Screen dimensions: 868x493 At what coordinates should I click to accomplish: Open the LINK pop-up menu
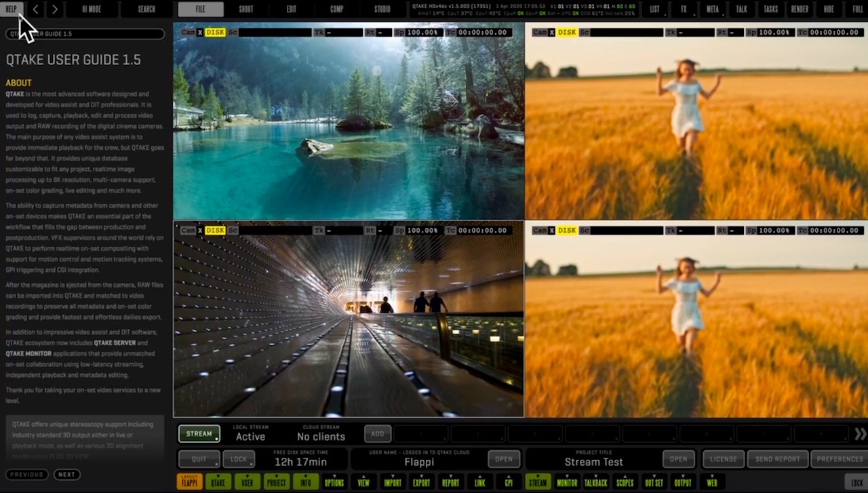point(480,483)
